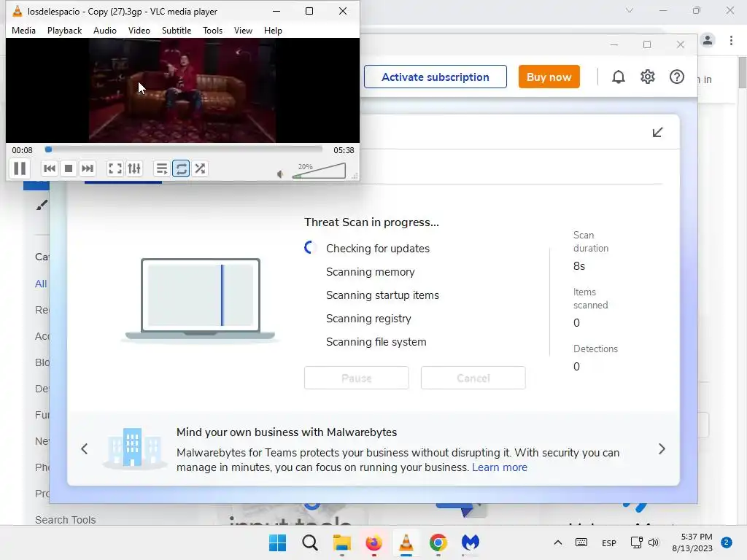Open the VLC Playback menu
Viewport: 747px width, 560px height.
point(64,31)
